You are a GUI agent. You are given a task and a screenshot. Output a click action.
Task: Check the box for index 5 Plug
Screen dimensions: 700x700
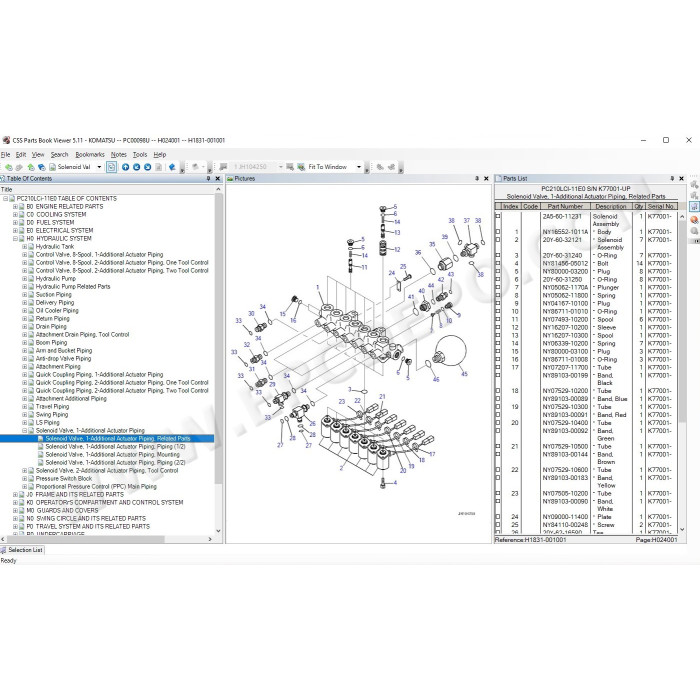coord(498,271)
